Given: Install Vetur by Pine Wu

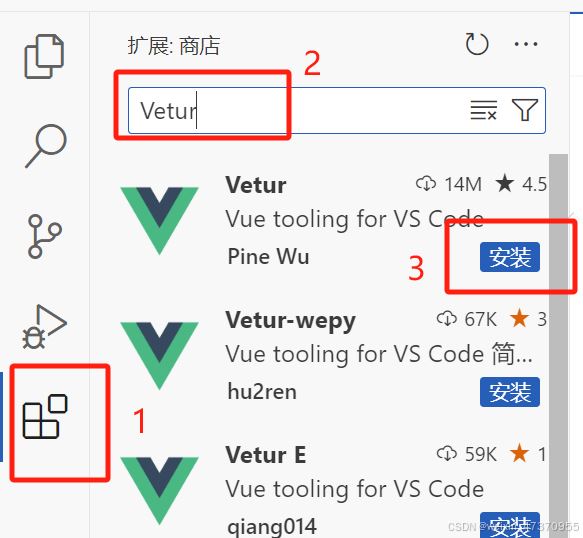Looking at the screenshot, I should pyautogui.click(x=510, y=257).
